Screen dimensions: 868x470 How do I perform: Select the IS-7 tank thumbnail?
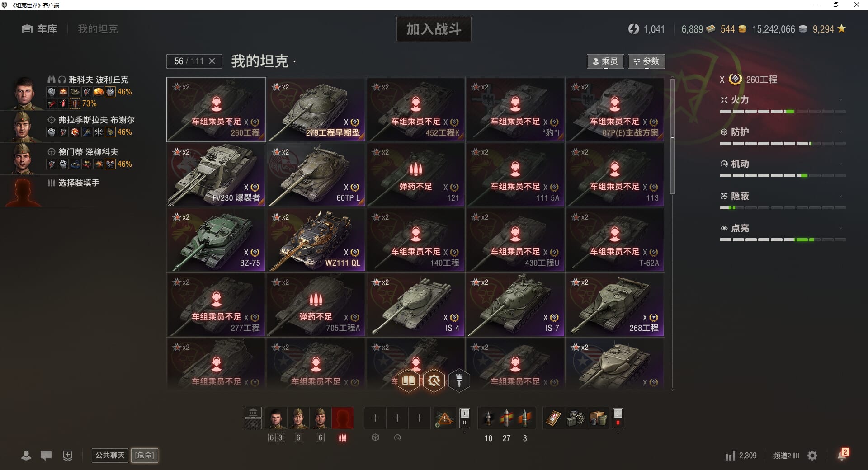[515, 305]
